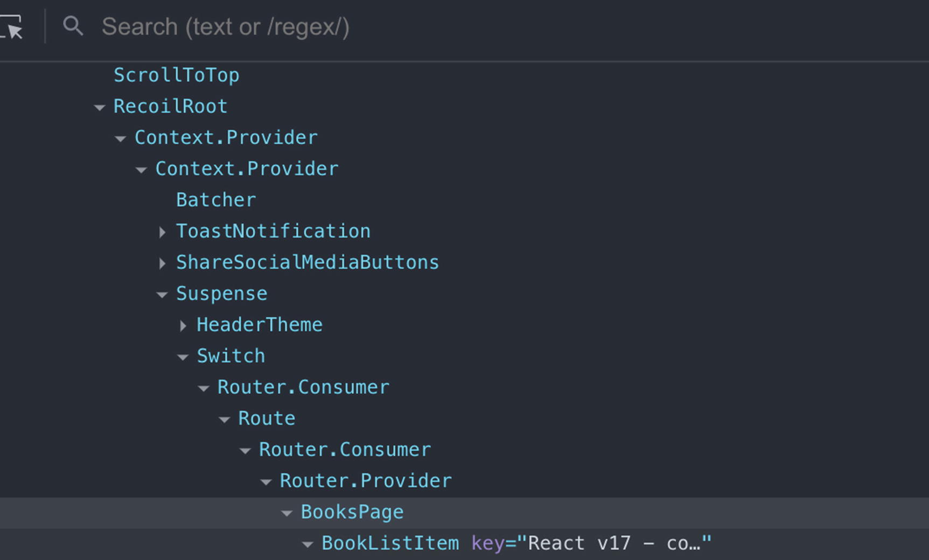Select the Context.Provider that contains Batcher
The width and height of the screenshot is (929, 560).
[x=247, y=169]
